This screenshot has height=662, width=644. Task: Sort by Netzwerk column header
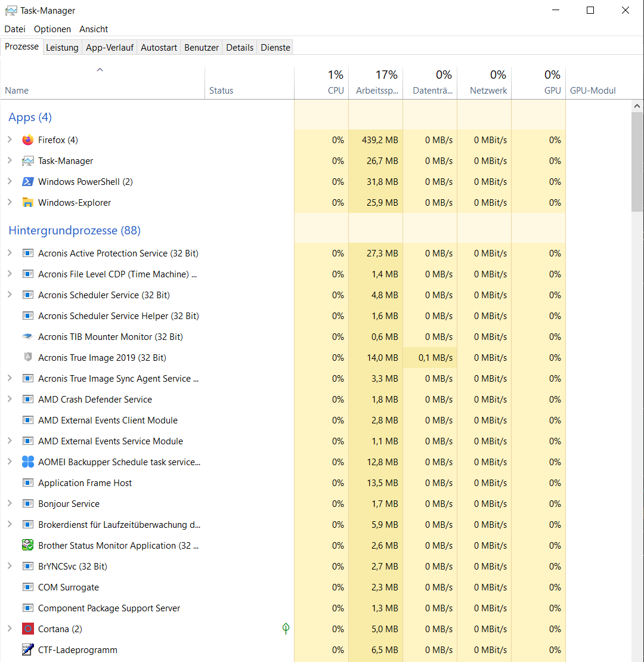[484, 83]
